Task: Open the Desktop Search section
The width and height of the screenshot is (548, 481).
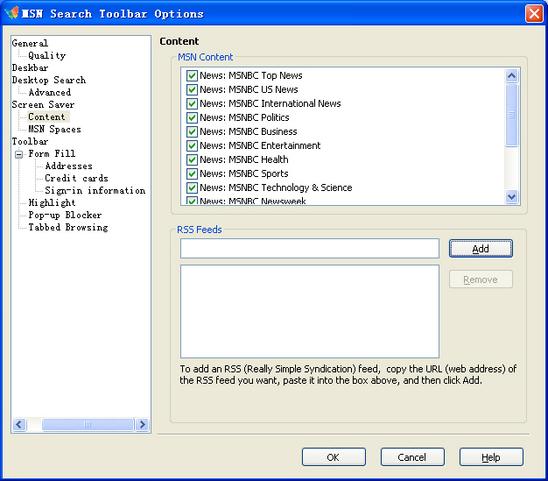Action: pos(49,80)
